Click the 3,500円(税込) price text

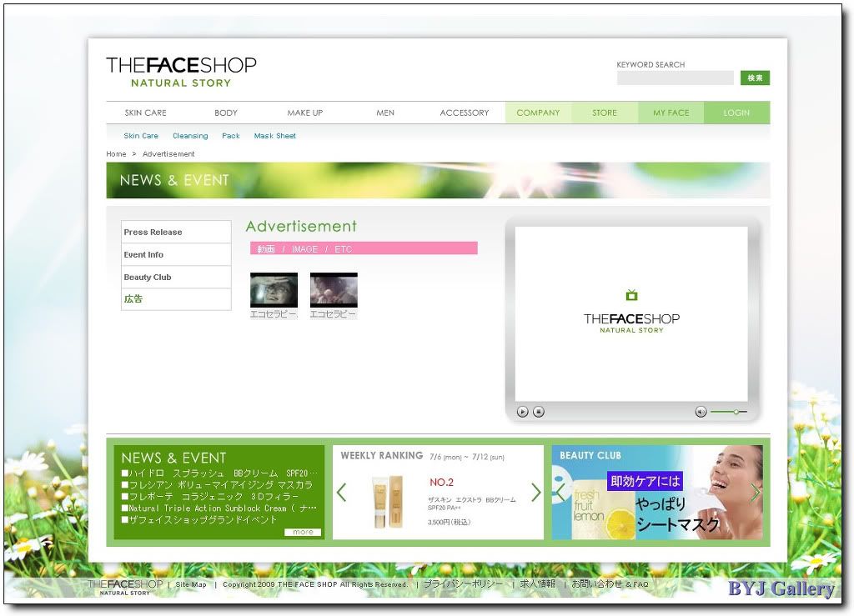pos(449,522)
